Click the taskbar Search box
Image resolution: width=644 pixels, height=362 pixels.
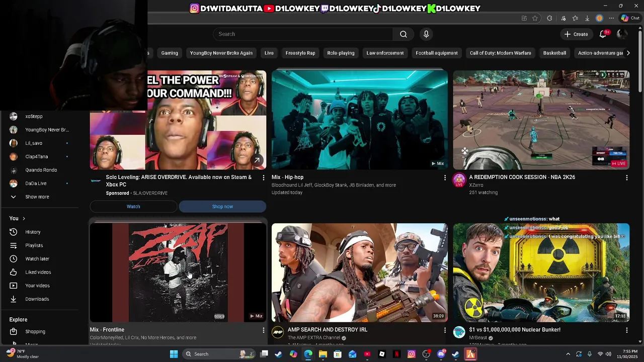point(218,354)
